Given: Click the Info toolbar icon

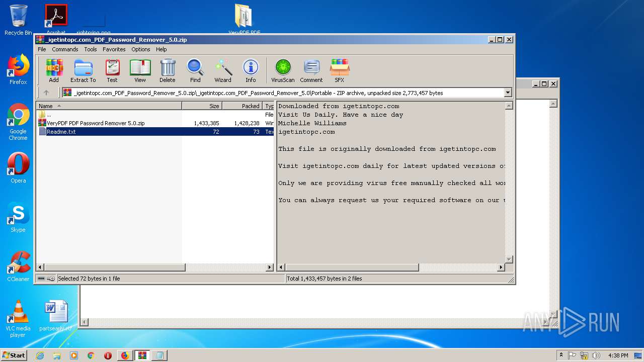Looking at the screenshot, I should pos(251,71).
